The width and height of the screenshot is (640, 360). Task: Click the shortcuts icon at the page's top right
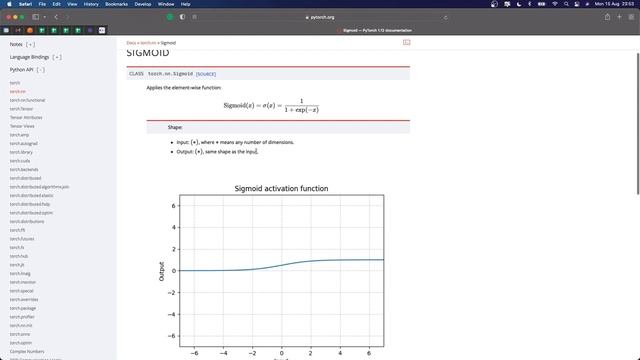[x=407, y=42]
